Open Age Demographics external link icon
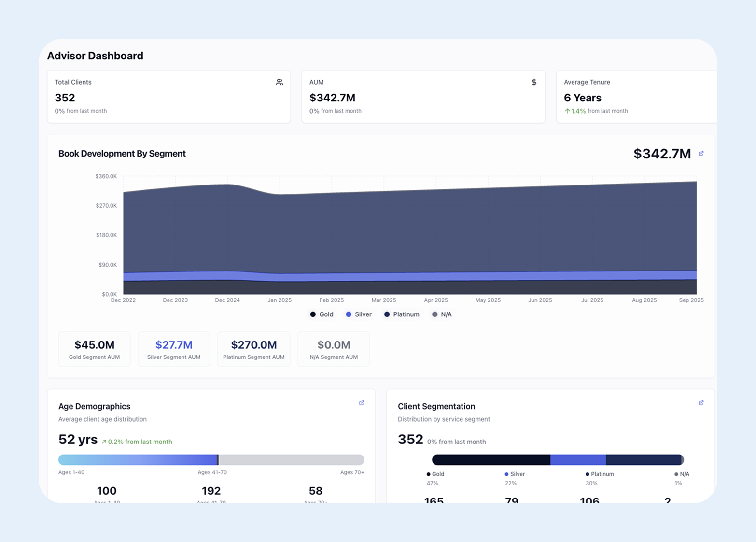This screenshot has width=756, height=542. pyautogui.click(x=362, y=403)
